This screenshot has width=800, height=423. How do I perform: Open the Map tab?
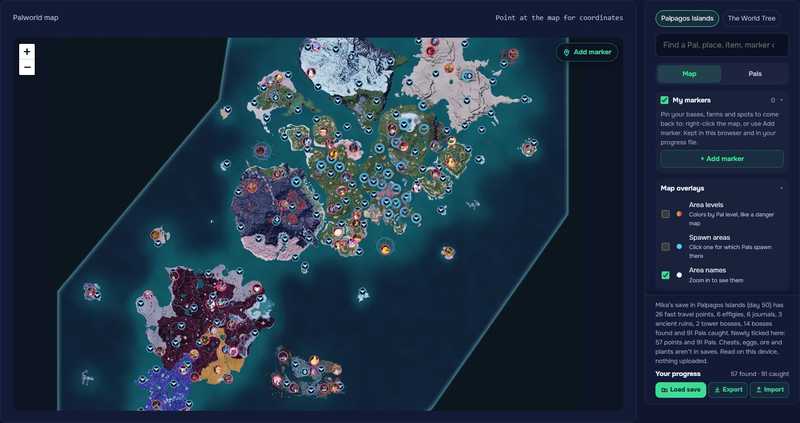pyautogui.click(x=689, y=73)
